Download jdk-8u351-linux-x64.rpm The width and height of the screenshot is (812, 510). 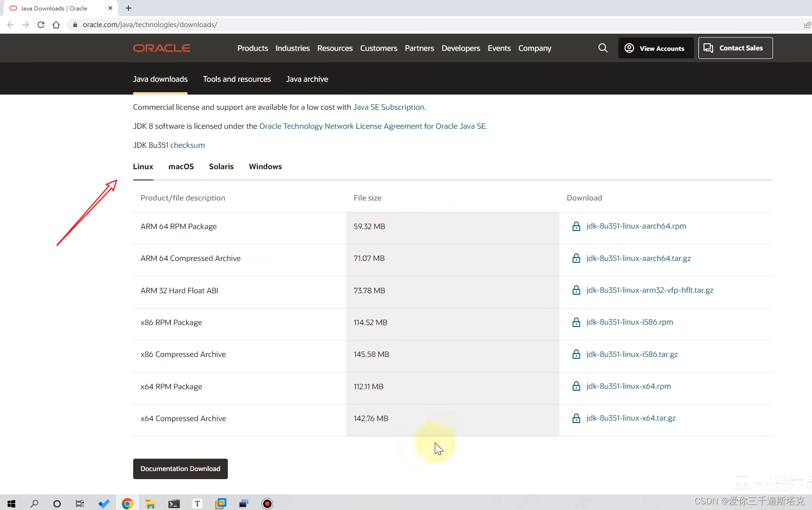click(628, 386)
